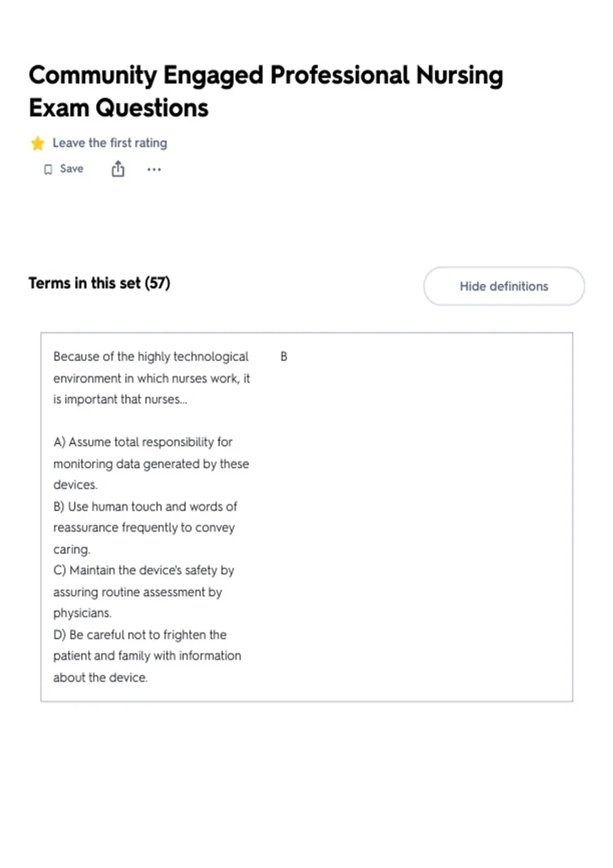Select option C about maintaining device safety

tap(144, 591)
